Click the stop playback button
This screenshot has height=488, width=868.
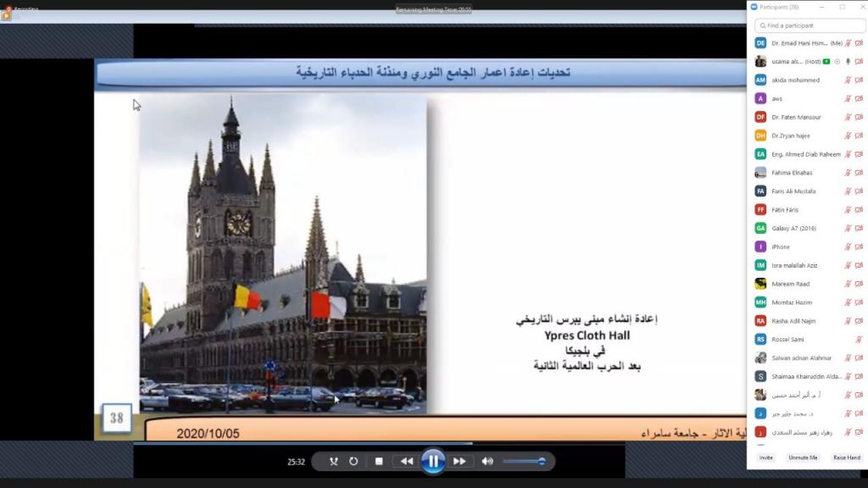[x=379, y=462]
